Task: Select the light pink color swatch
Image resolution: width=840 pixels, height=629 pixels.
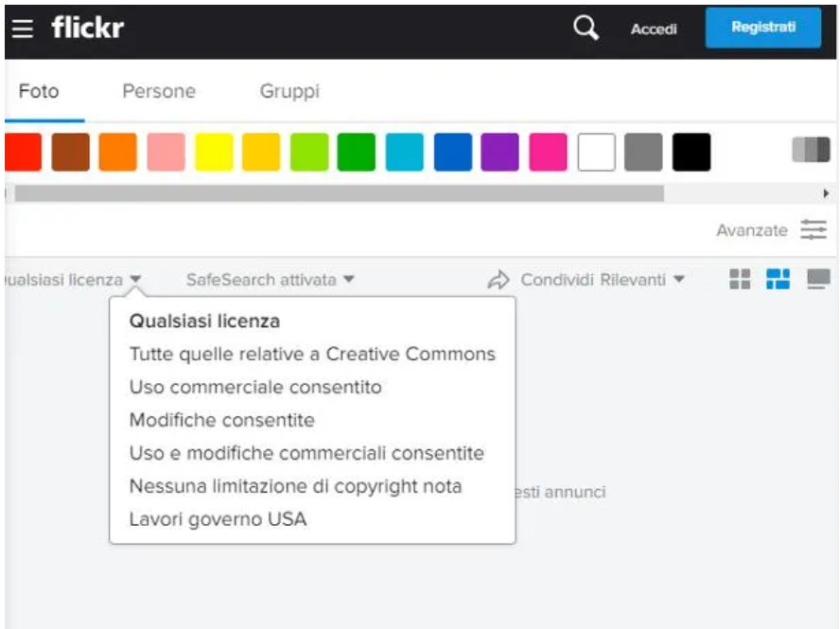Action: (x=166, y=152)
